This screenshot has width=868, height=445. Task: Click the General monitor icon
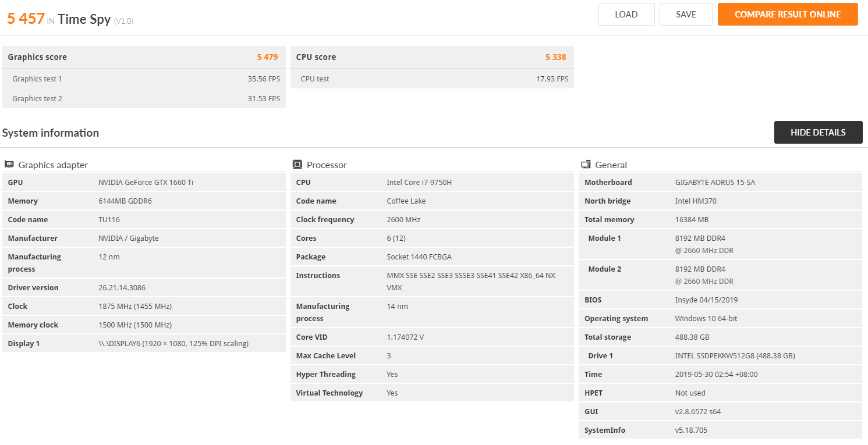click(586, 165)
